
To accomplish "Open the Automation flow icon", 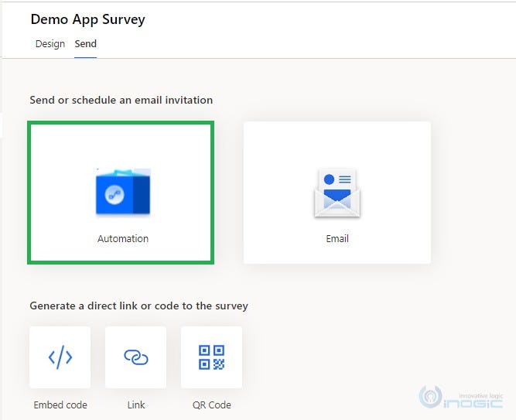I will 123,192.
